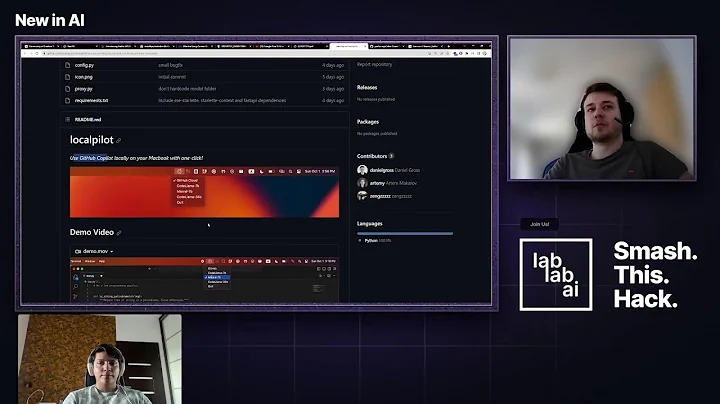Click the file icon beside proxy.py
720x404 pixels.
(68, 89)
